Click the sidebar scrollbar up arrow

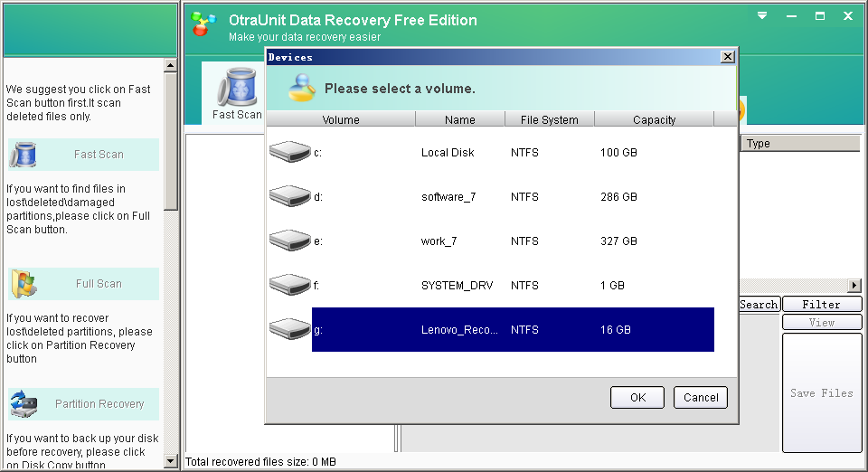(171, 65)
